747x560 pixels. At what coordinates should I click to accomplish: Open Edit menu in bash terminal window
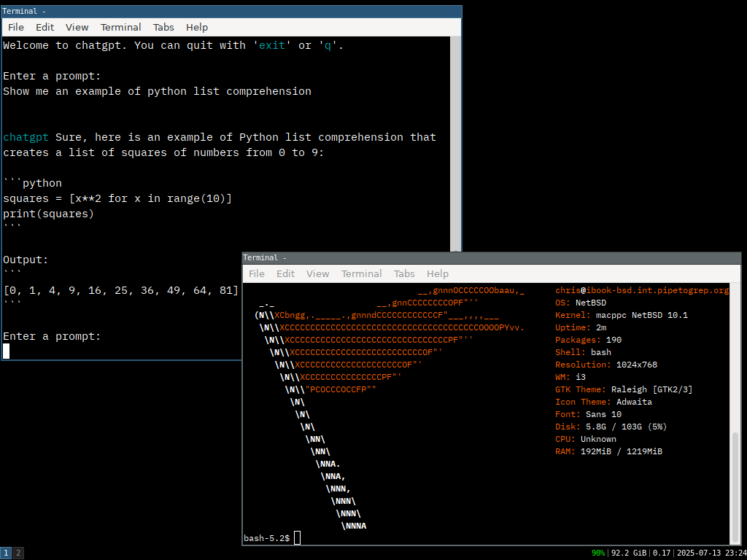tap(285, 273)
